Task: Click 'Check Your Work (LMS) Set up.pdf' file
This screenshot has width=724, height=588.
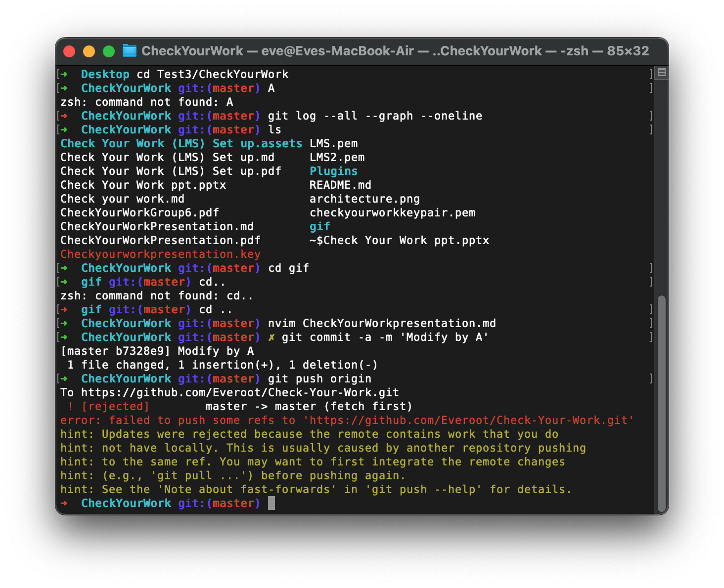Action: 171,171
